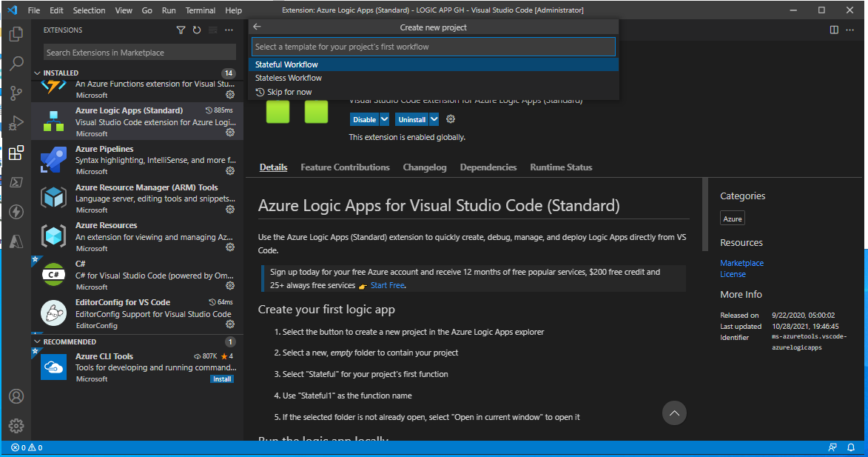Filter extensions in the Extensions panel

coord(180,30)
